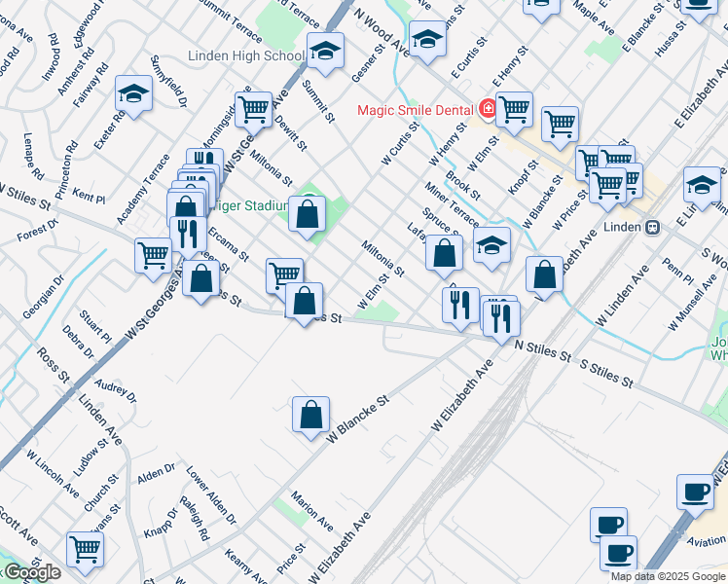
Task: Open the shopping bag marker at Tiger Stadium
Action: 308,213
